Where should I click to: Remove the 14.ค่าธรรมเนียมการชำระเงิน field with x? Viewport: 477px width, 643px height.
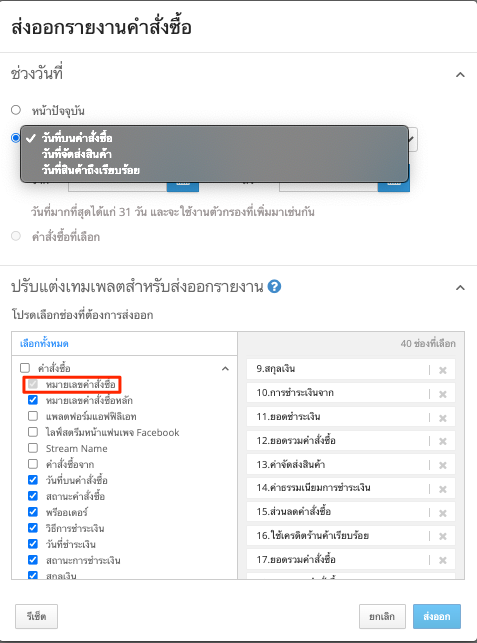pos(443,489)
